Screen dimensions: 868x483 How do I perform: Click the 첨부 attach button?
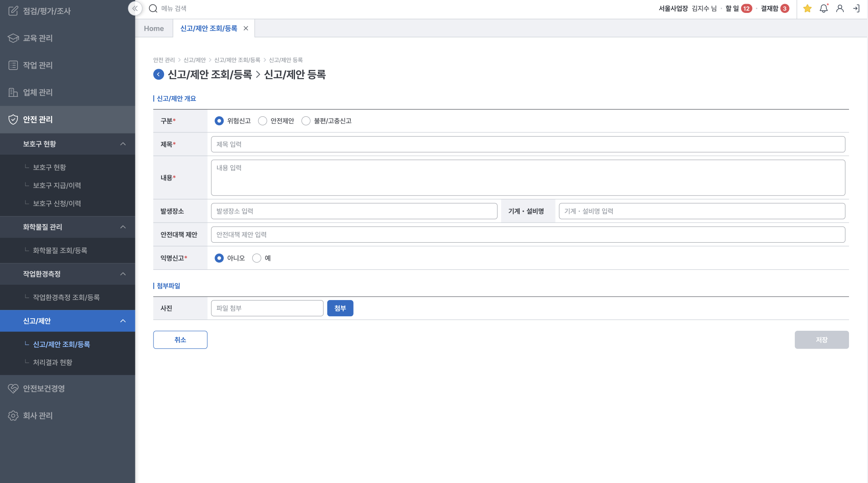pyautogui.click(x=340, y=308)
